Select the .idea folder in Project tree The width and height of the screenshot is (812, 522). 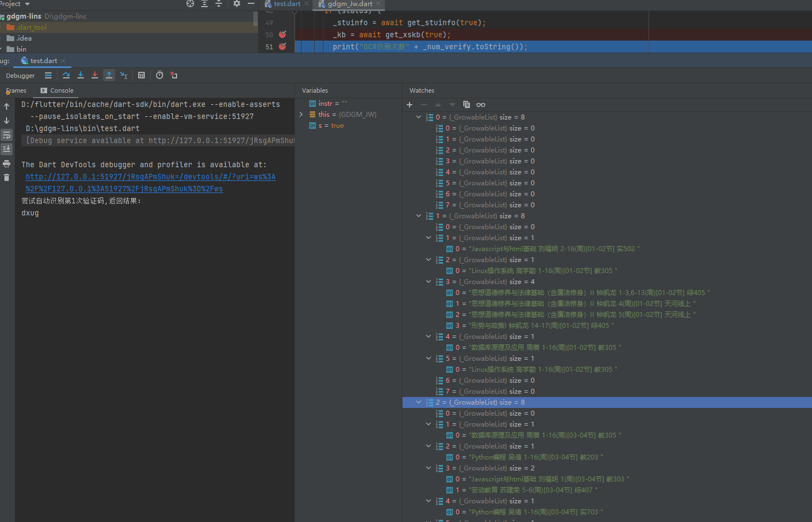(24, 38)
